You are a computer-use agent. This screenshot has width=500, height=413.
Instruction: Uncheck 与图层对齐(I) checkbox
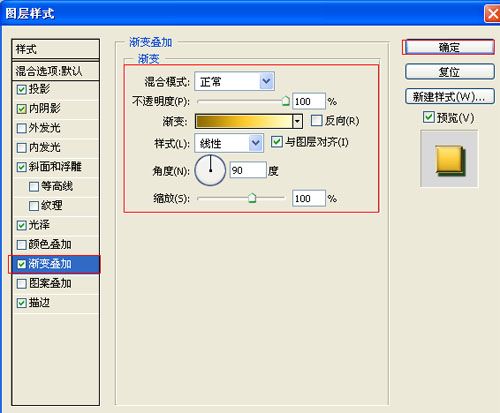click(x=277, y=142)
